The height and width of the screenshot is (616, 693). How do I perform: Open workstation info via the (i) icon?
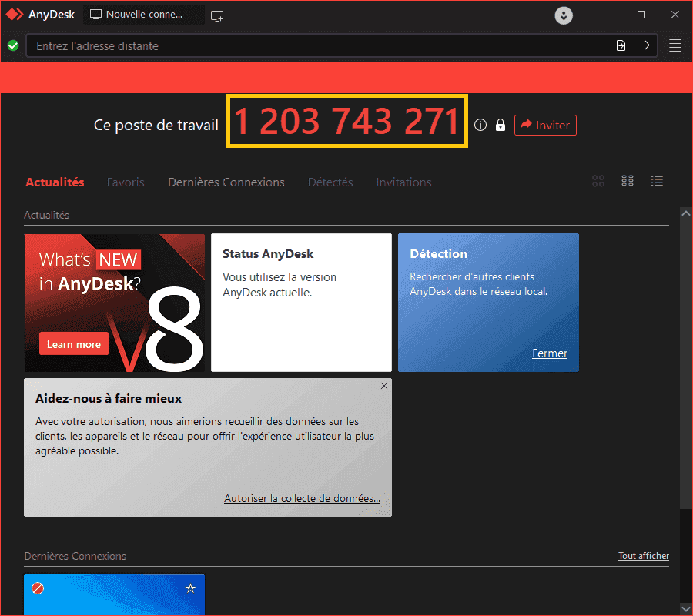pos(480,125)
